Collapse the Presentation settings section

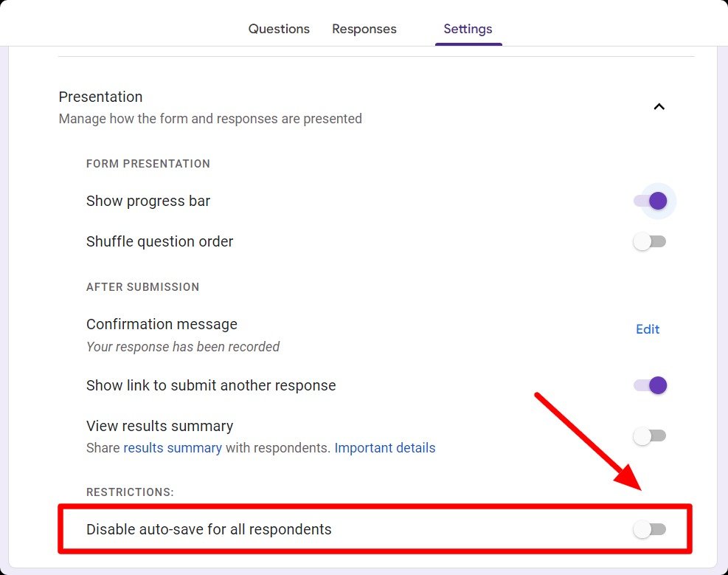point(659,106)
